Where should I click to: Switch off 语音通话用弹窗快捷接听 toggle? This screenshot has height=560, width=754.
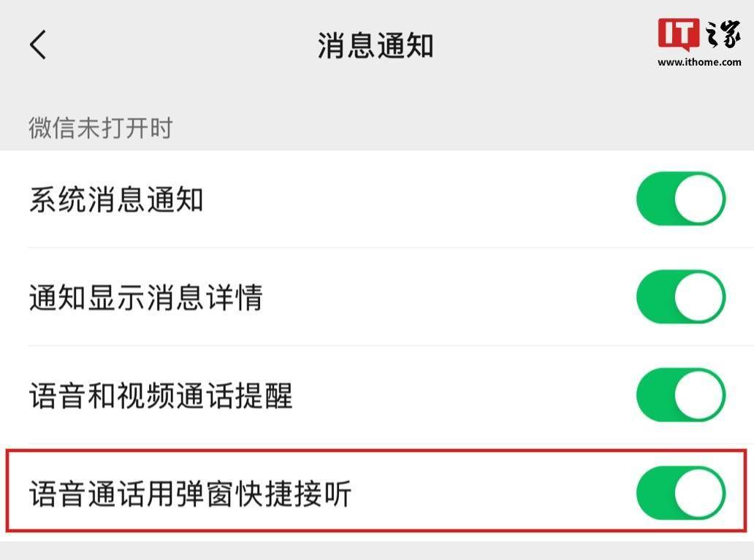[x=680, y=494]
